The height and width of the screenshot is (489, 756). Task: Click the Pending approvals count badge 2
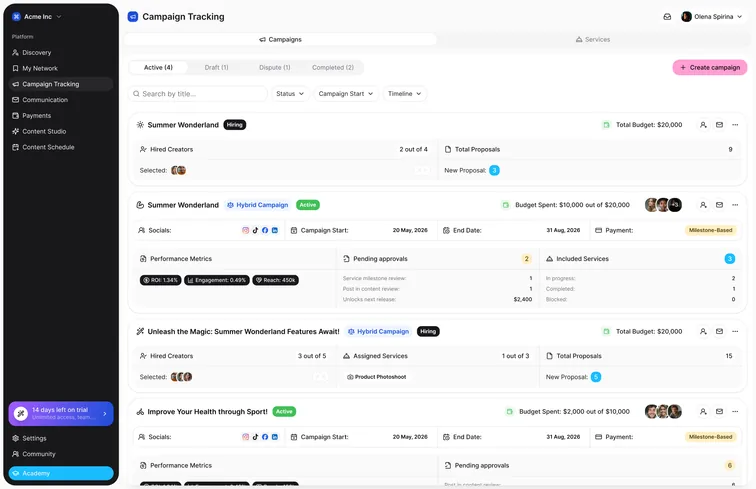pyautogui.click(x=526, y=259)
